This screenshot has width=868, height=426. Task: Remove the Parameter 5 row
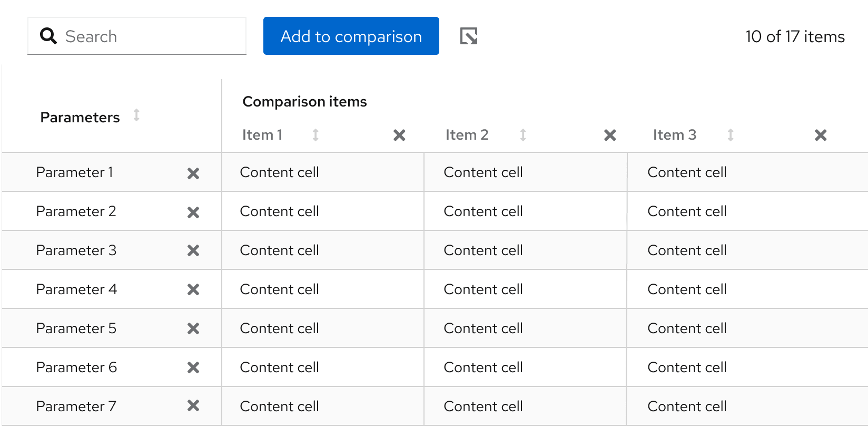[x=193, y=328]
